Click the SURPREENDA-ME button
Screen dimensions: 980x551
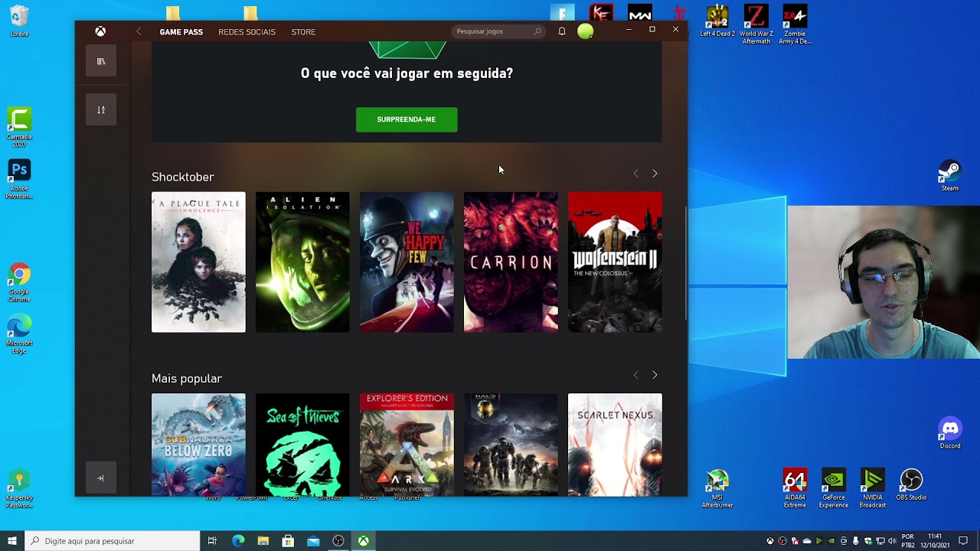point(407,119)
